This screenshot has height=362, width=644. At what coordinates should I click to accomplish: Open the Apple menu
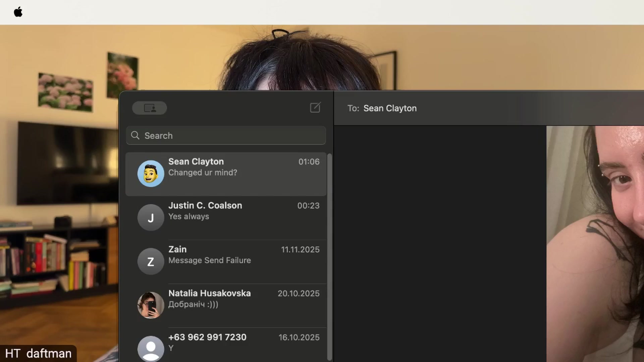click(18, 12)
